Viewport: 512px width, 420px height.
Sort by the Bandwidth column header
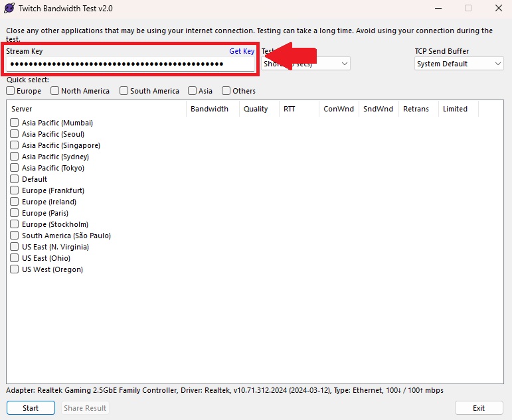pyautogui.click(x=213, y=109)
